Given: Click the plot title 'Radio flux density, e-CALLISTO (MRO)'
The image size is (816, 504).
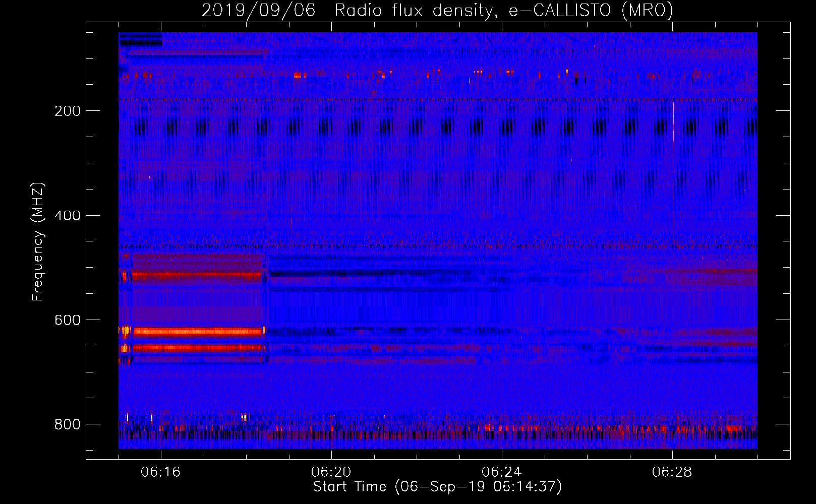Looking at the screenshot, I should point(504,10).
